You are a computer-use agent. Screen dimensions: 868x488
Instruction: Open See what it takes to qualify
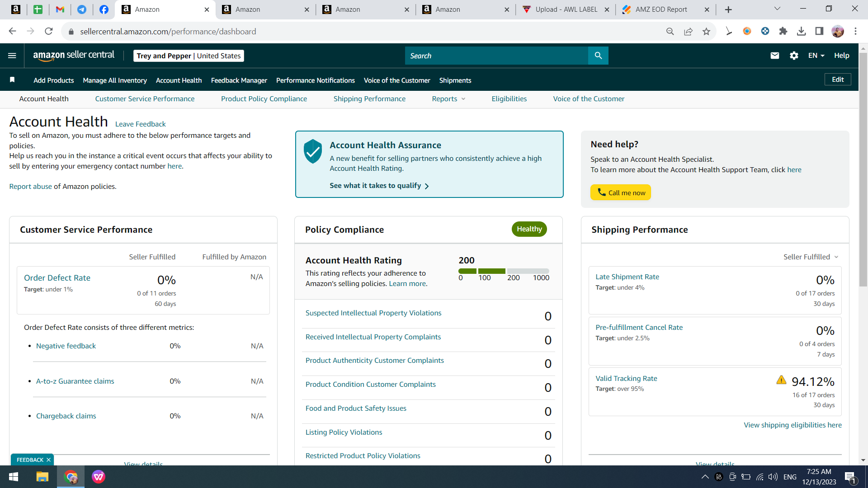379,186
